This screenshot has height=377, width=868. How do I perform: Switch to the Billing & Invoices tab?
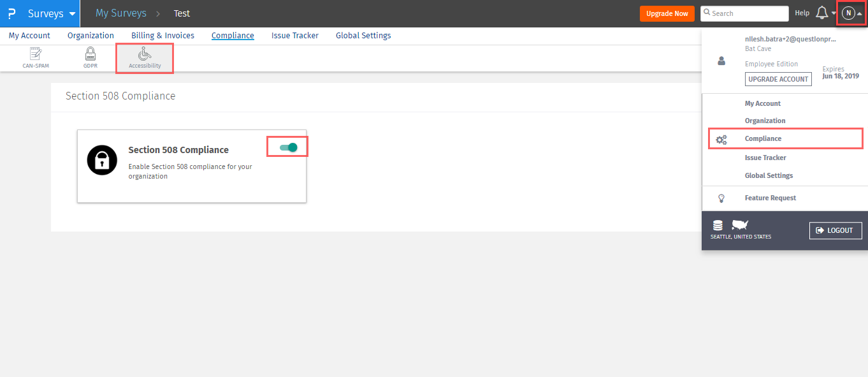(x=163, y=36)
